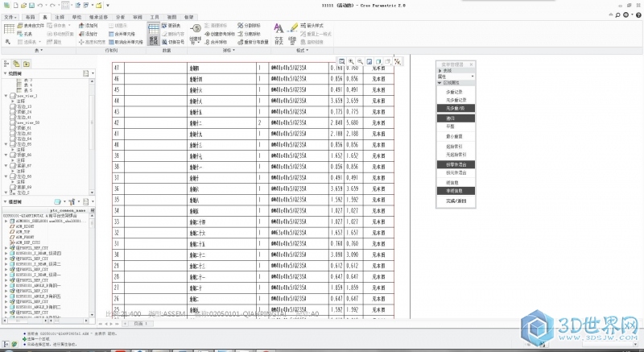Image resolution: width=644 pixels, height=352 pixels.
Task: Switch to the 布局 ribbon tab
Action: 30,17
